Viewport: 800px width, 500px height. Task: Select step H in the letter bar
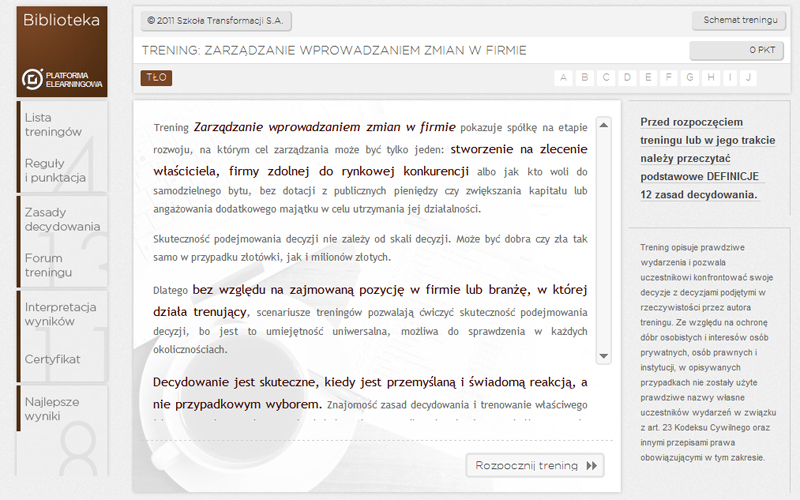tap(711, 78)
